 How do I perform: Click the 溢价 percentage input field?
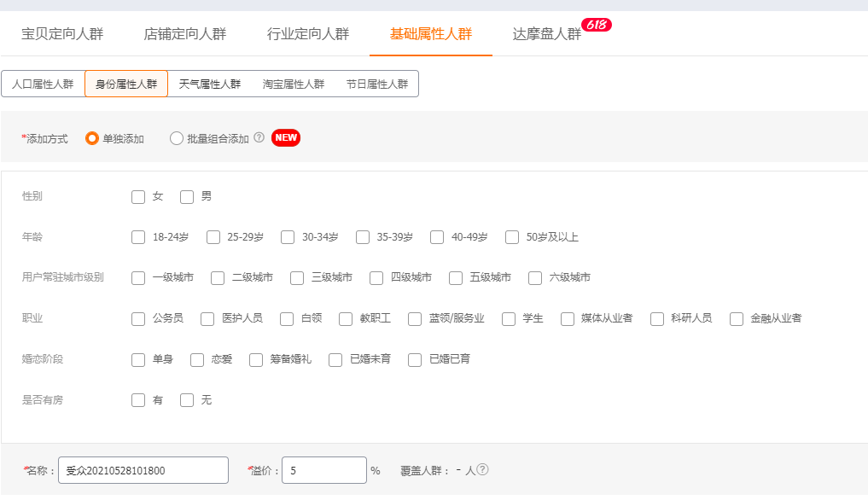point(324,470)
